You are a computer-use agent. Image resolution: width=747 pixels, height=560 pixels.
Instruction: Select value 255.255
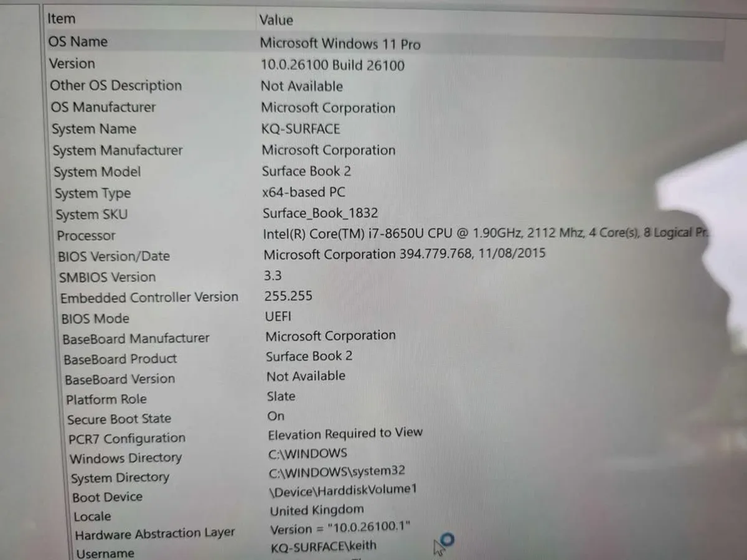(288, 296)
